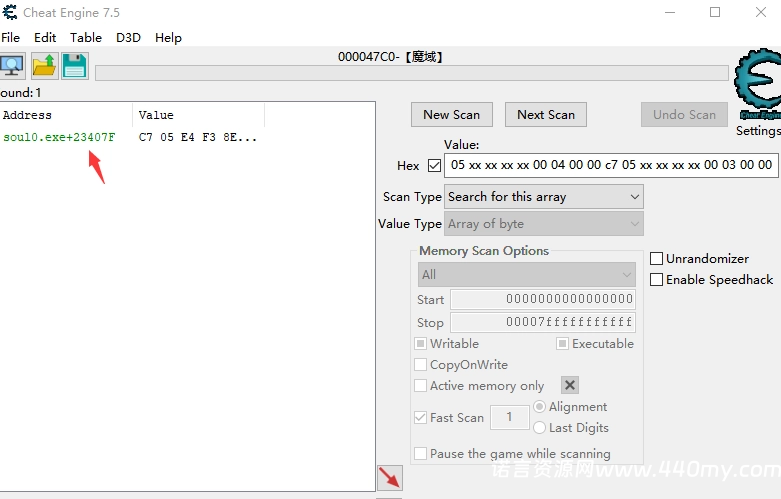Open the Scan Type dropdown
781x499 pixels.
tap(544, 197)
